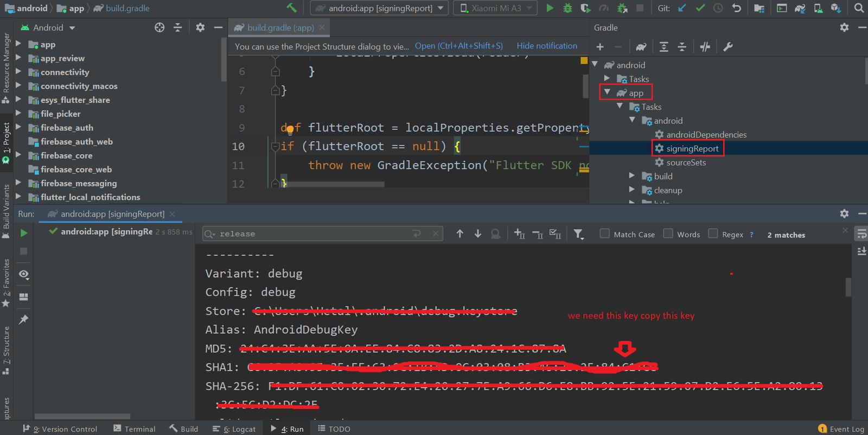Click the Debug bug icon
868x435 pixels.
(567, 8)
